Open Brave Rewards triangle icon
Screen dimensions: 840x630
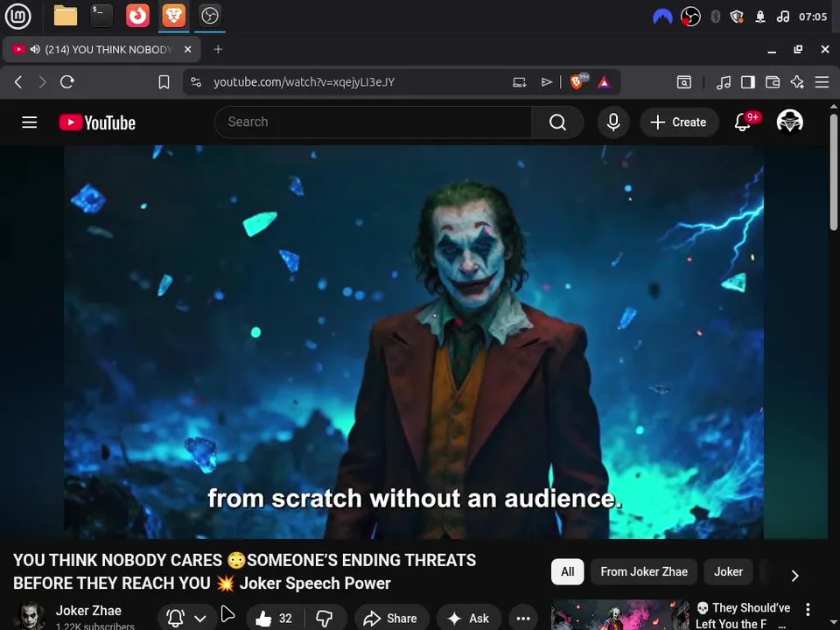click(605, 82)
